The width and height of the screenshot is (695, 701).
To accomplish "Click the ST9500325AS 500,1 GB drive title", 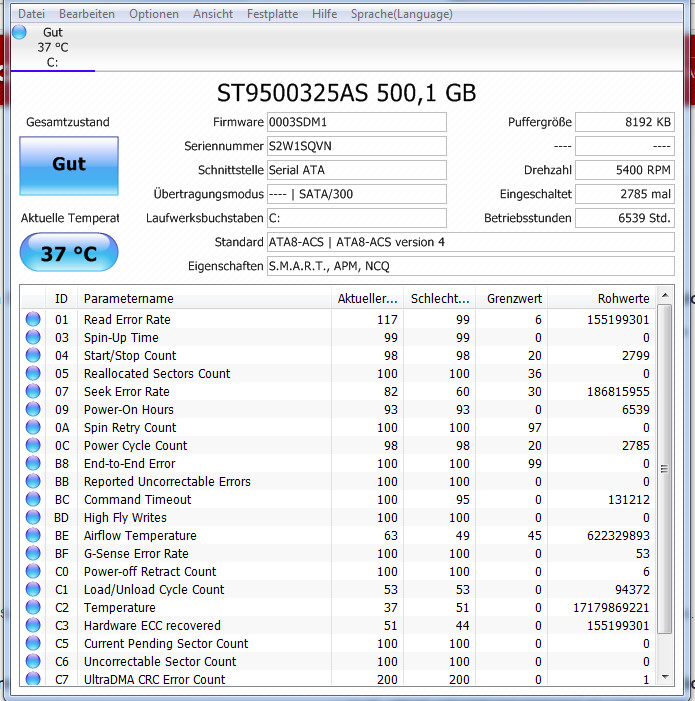I will pyautogui.click(x=346, y=93).
